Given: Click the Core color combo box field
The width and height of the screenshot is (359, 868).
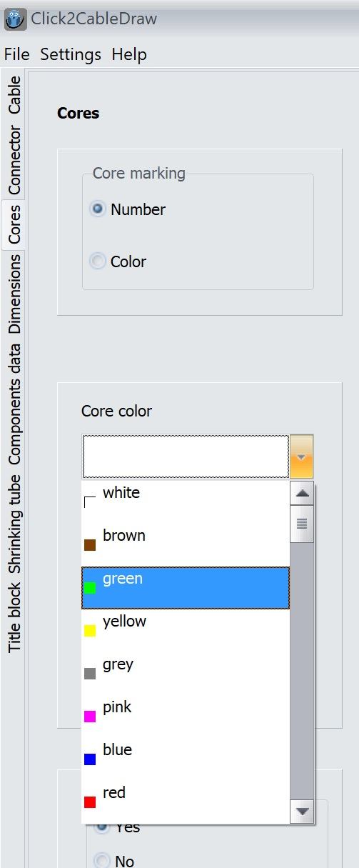Looking at the screenshot, I should (x=186, y=457).
